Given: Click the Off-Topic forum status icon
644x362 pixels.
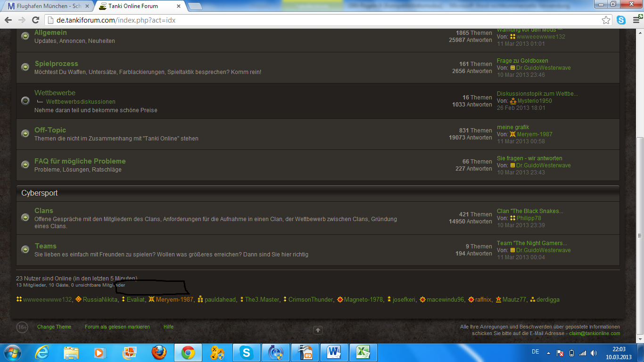Looking at the screenshot, I should [x=25, y=133].
